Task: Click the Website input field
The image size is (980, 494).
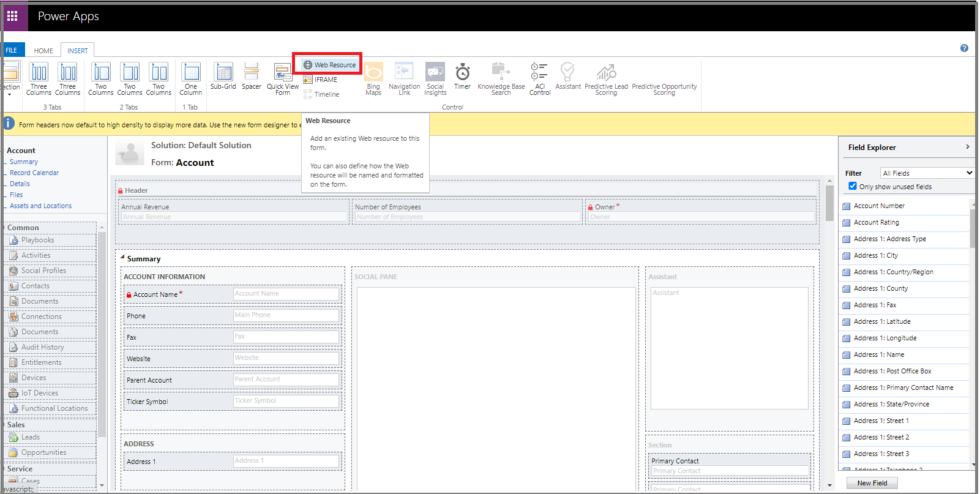Action: (x=286, y=358)
